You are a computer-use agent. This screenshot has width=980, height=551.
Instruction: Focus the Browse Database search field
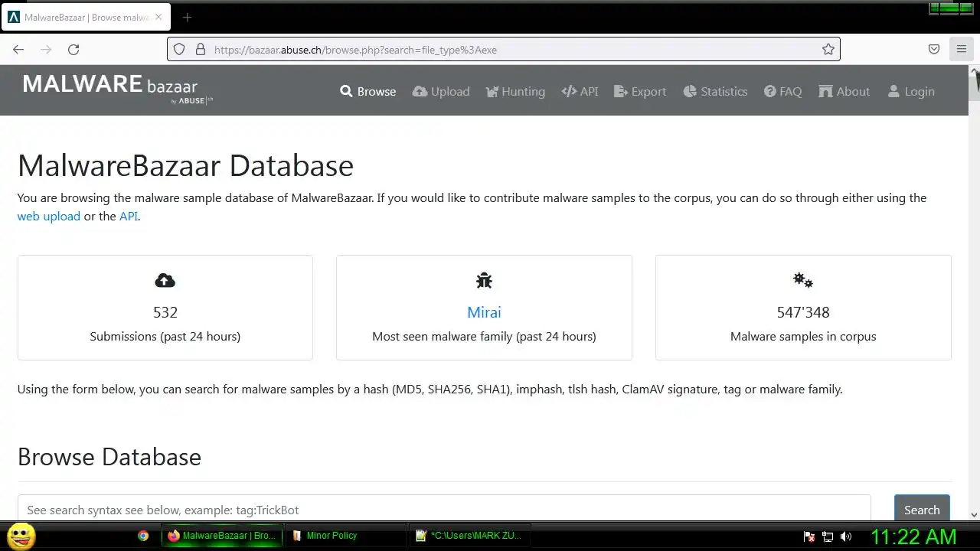(444, 510)
